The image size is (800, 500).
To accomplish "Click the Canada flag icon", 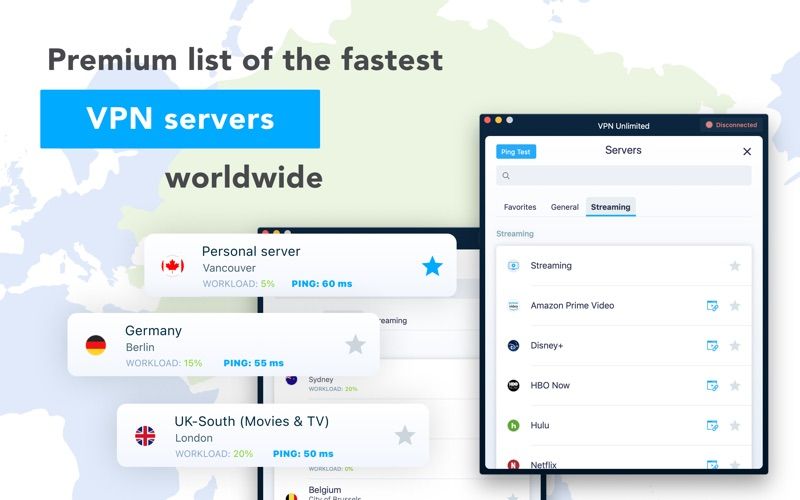I will (x=172, y=265).
